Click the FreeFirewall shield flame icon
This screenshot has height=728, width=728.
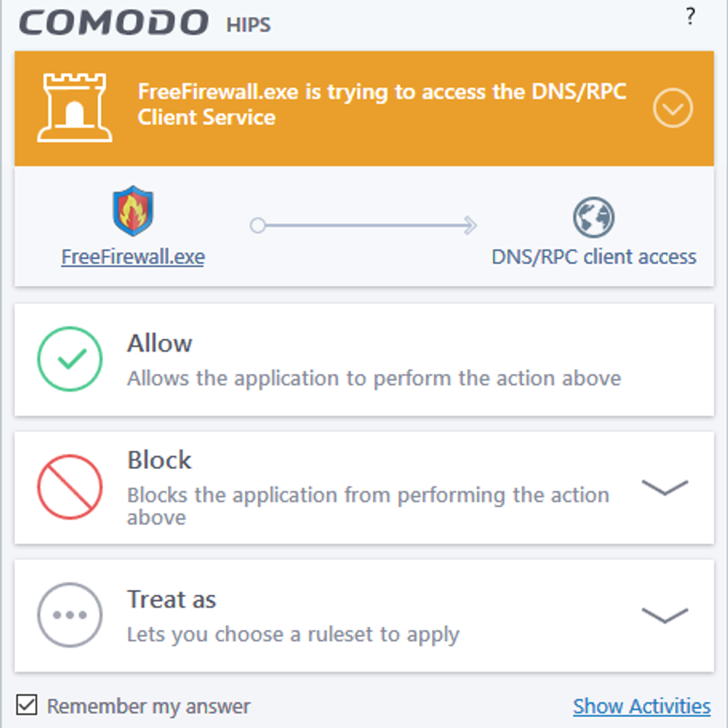point(133,211)
